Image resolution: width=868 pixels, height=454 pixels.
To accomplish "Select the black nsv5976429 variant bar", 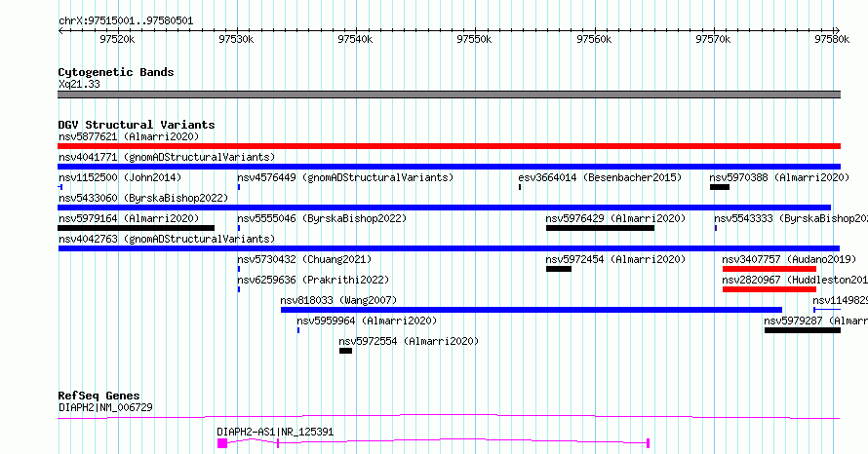I will click(600, 228).
